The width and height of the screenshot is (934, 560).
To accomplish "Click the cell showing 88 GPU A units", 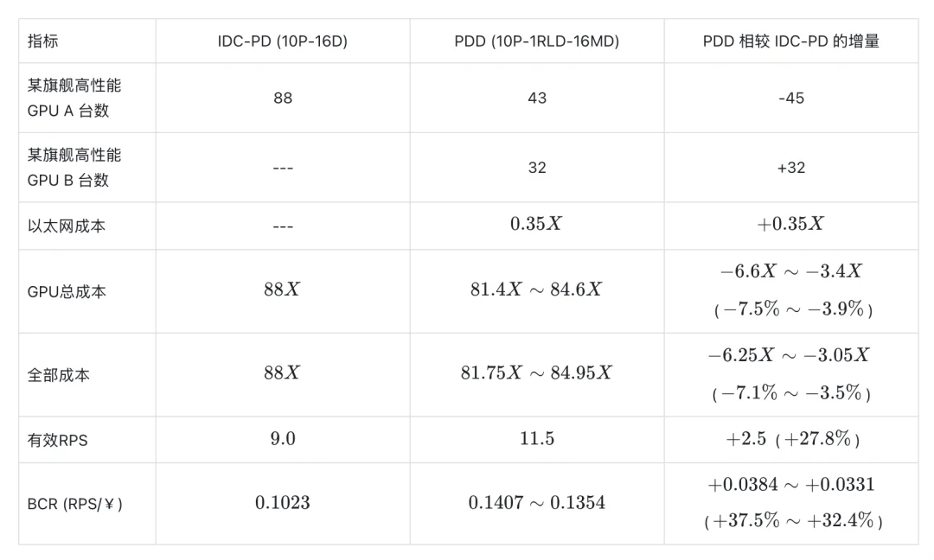I will click(283, 98).
